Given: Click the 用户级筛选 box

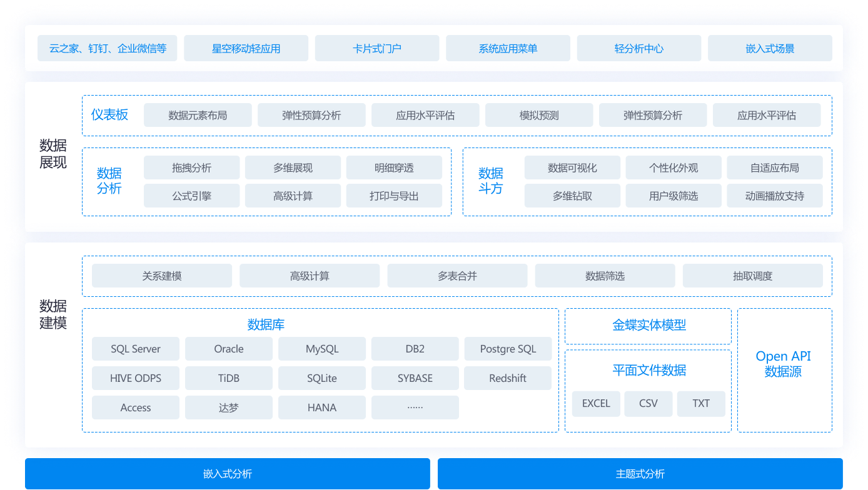Looking at the screenshot, I should coord(674,196).
